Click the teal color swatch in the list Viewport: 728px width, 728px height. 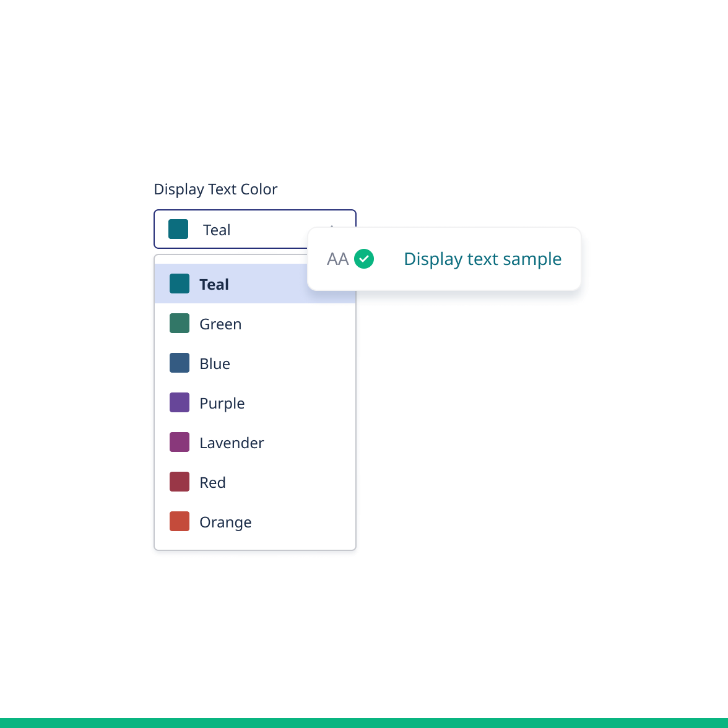pos(180,284)
